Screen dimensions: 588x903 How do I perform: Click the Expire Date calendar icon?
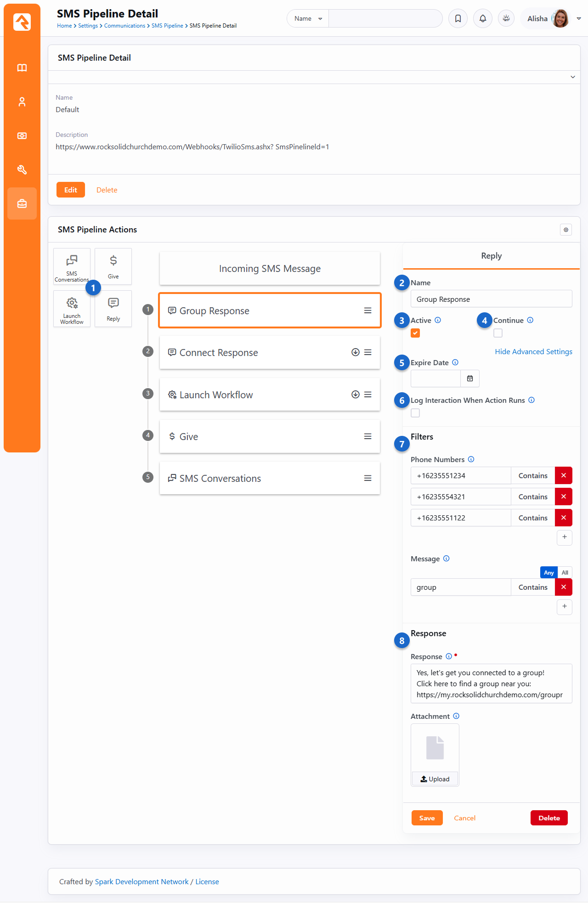point(470,378)
